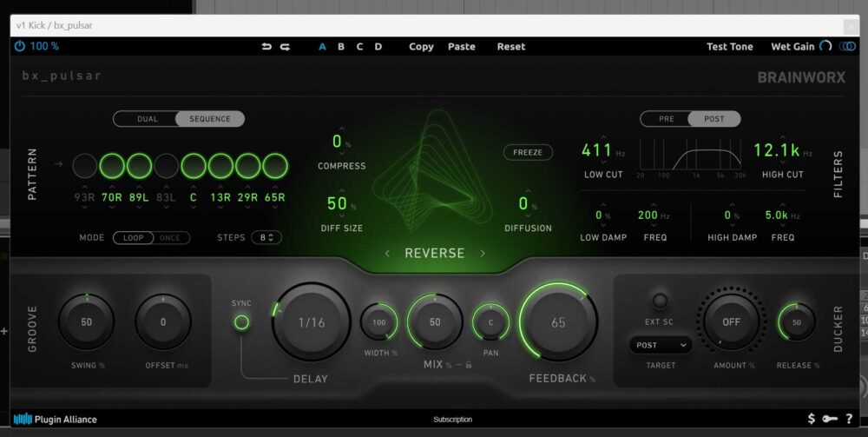Toggle pattern step 29R circle

coord(247,166)
